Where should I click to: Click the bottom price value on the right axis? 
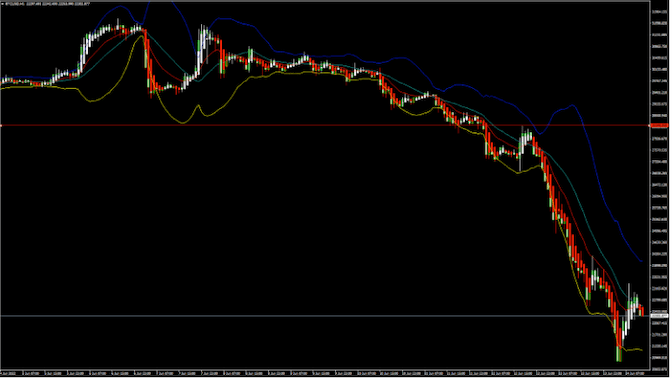pos(659,369)
